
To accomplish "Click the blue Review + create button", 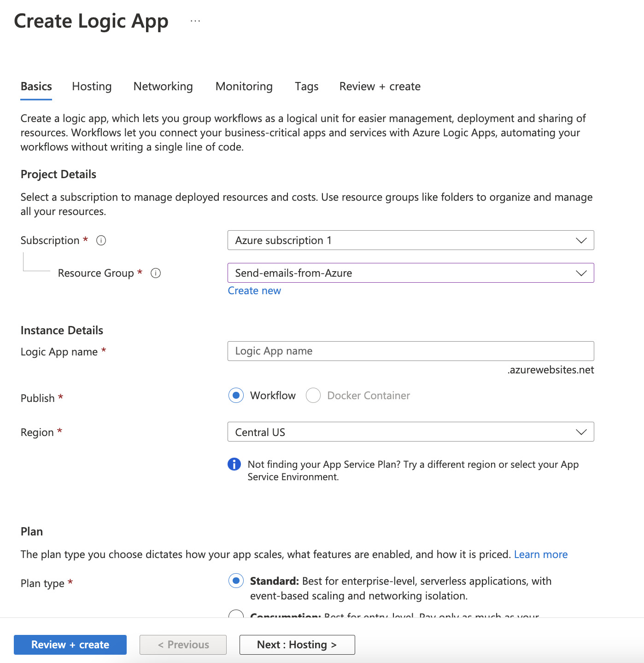I will (70, 645).
